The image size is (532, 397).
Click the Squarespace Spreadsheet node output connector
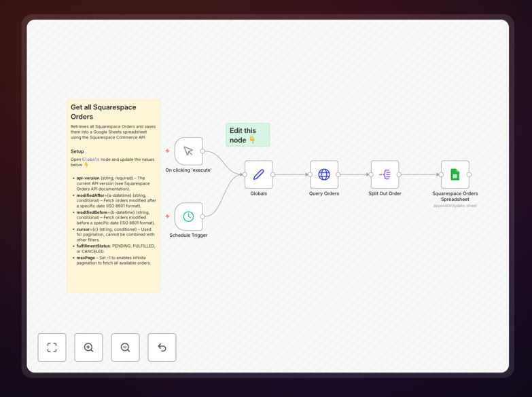469,174
